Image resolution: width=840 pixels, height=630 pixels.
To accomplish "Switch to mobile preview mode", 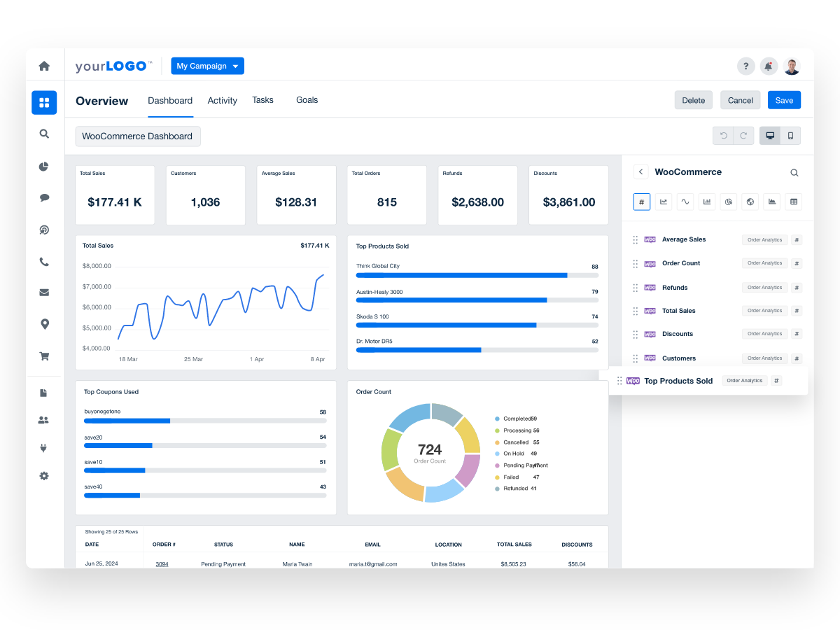I will [790, 135].
